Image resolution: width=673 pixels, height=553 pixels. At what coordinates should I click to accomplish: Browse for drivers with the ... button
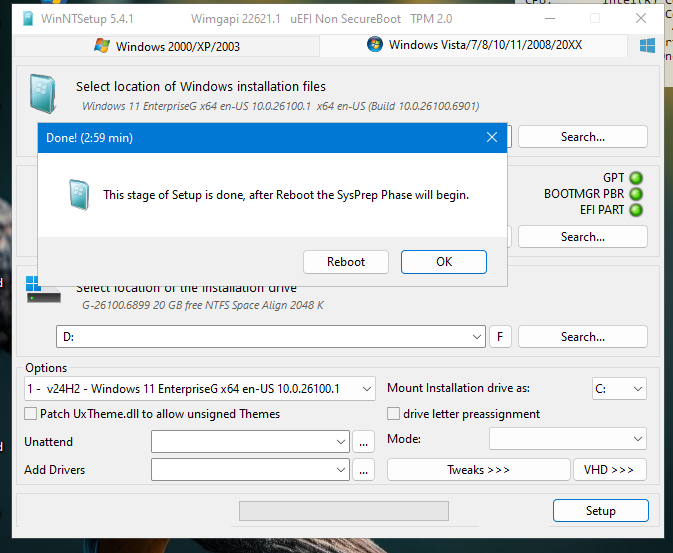(364, 470)
